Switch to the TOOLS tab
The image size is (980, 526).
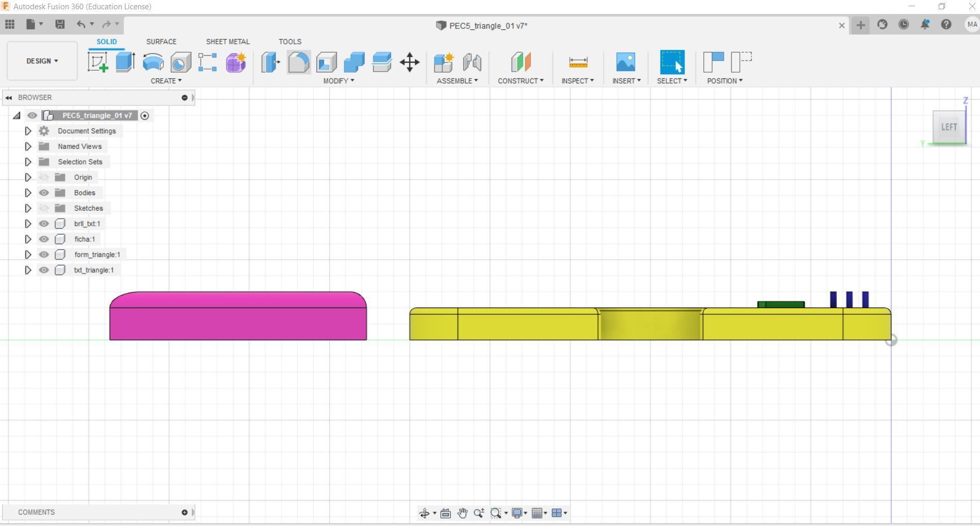pos(290,42)
